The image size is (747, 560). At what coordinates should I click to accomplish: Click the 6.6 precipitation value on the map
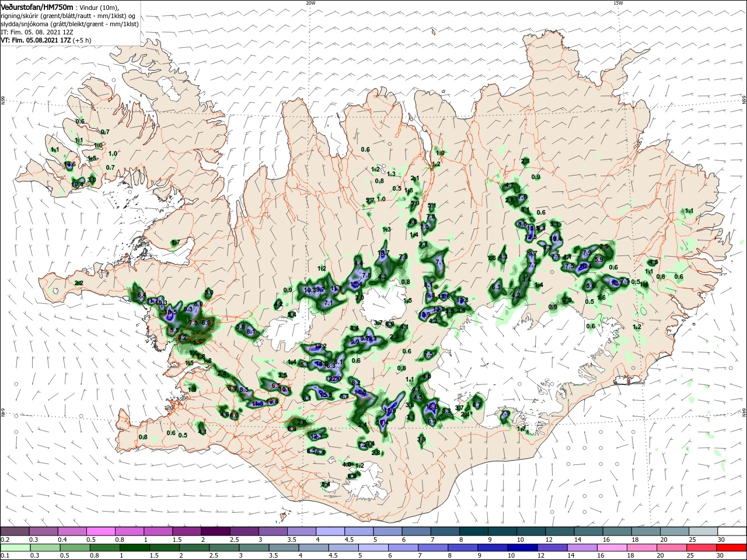click(x=206, y=323)
